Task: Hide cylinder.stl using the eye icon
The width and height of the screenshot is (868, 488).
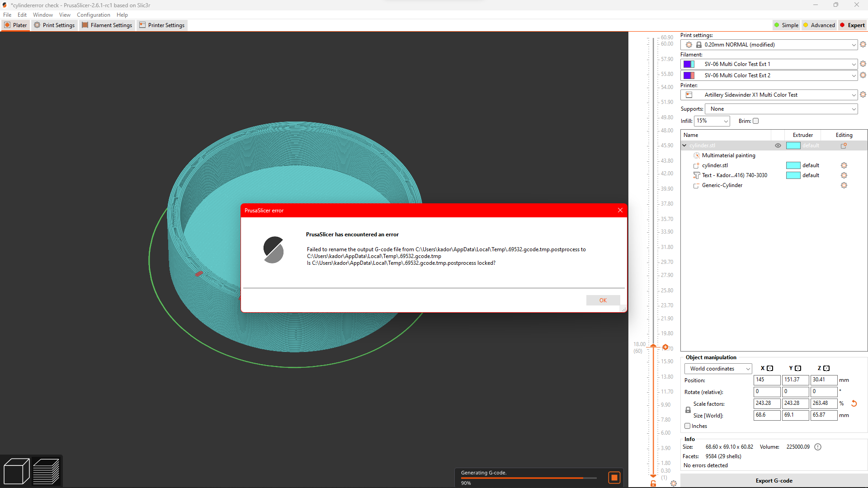Action: pyautogui.click(x=778, y=145)
